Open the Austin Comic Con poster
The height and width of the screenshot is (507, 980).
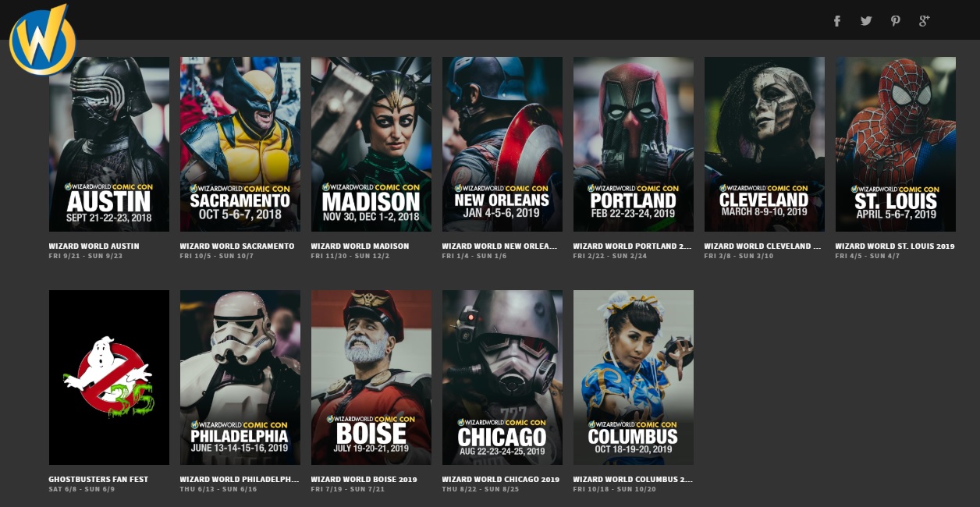tap(109, 144)
